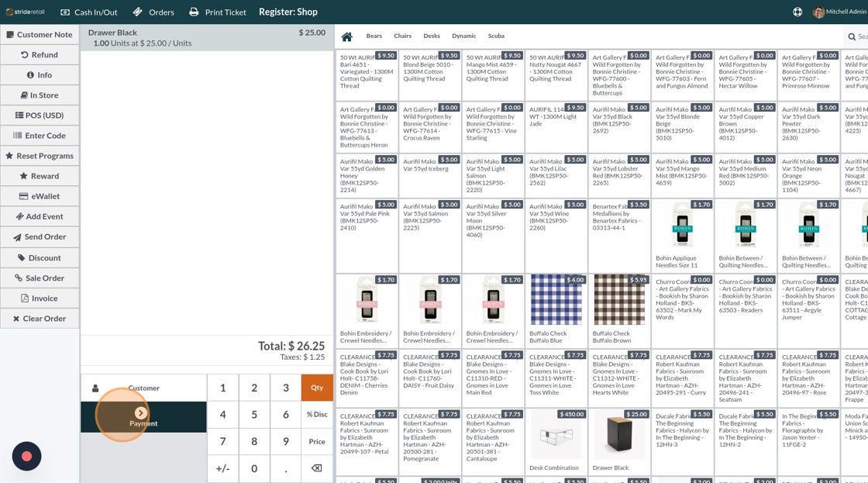Image resolution: width=868 pixels, height=483 pixels.
Task: Add Ducale Fabrics Halcyon 12HN-3 product
Action: [x=682, y=441]
